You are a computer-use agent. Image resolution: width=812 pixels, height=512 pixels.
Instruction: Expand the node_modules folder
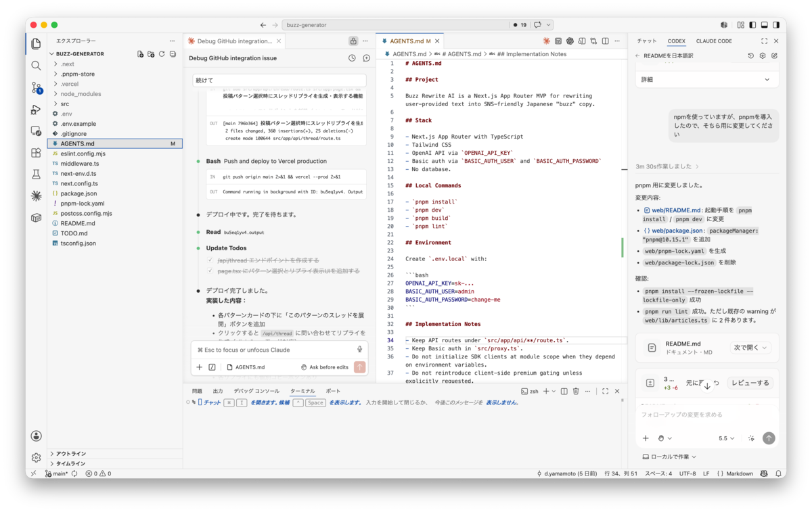point(55,94)
